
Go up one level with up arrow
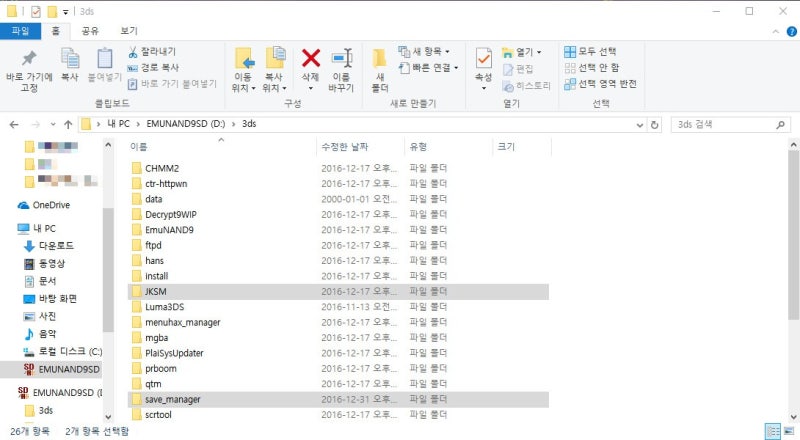(x=68, y=124)
